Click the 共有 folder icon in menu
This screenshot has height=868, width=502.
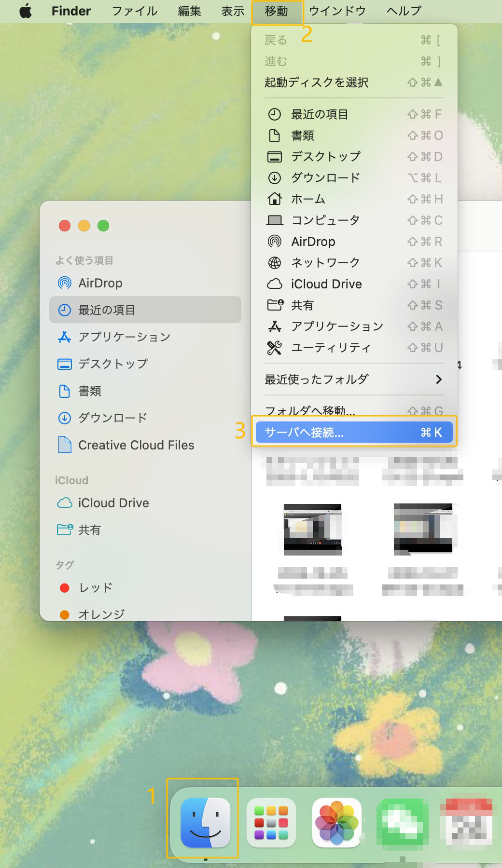click(275, 305)
